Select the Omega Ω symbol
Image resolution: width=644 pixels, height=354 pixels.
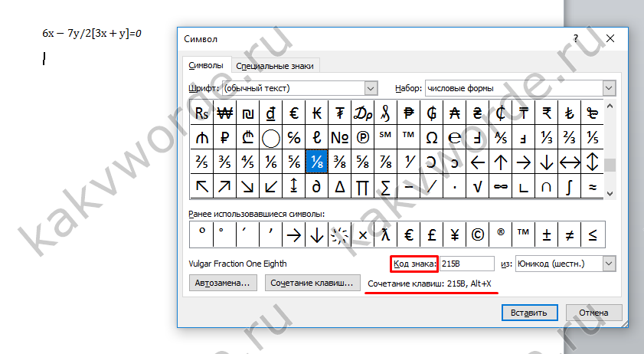431,138
